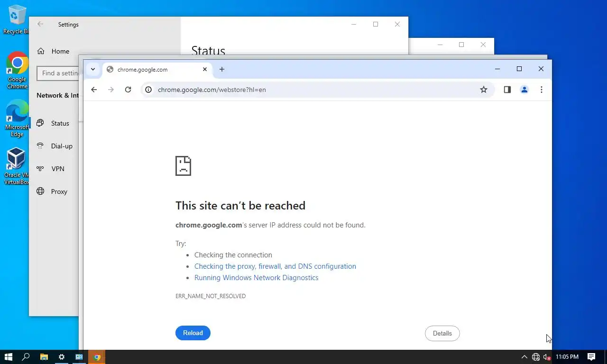Click the sad page error icon
Viewport: 607px width, 364px height.
[184, 166]
